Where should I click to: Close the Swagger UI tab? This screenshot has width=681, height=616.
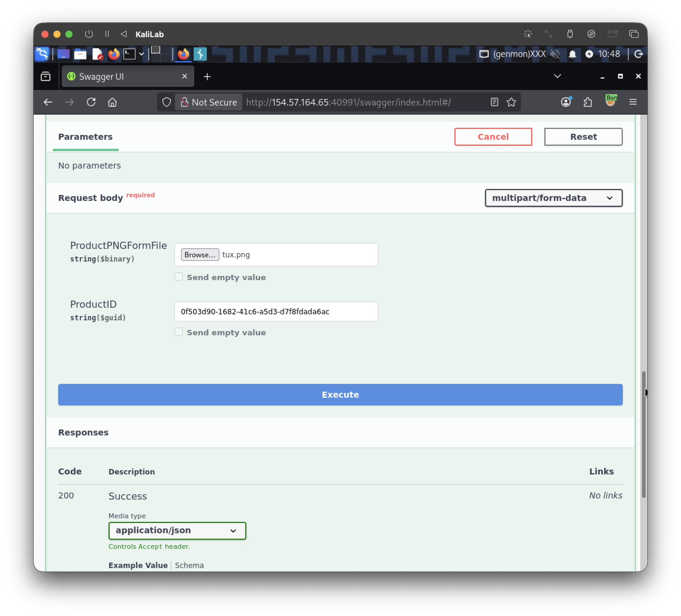click(x=184, y=76)
